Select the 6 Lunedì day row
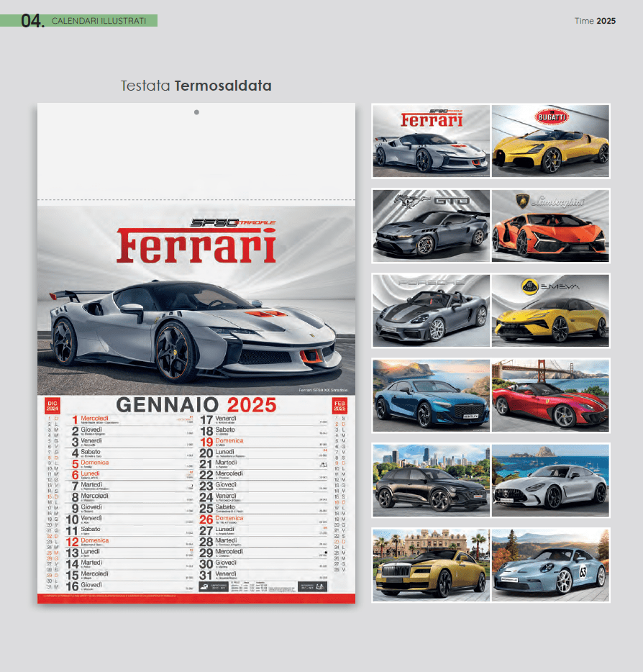This screenshot has height=672, width=643. coord(129,476)
